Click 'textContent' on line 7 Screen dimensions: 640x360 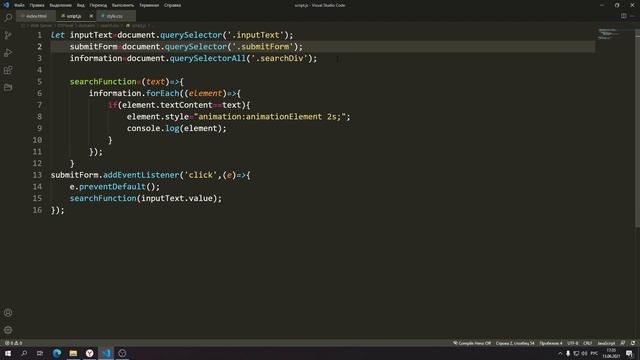(186, 105)
